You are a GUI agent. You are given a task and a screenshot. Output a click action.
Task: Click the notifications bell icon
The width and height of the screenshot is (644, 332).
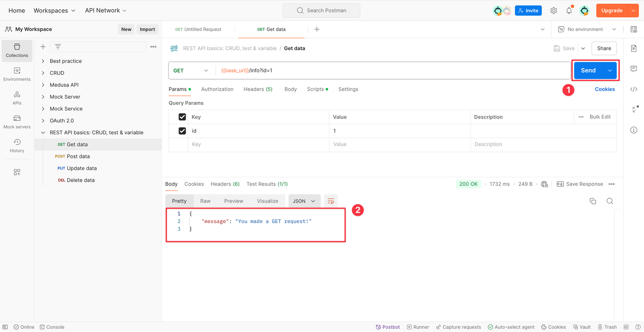pos(569,11)
